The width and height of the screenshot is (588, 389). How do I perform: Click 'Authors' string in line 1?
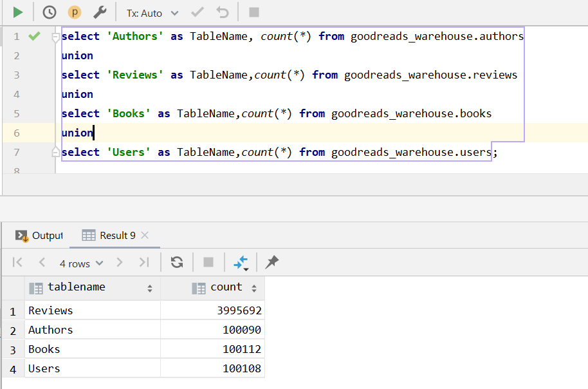tap(134, 37)
